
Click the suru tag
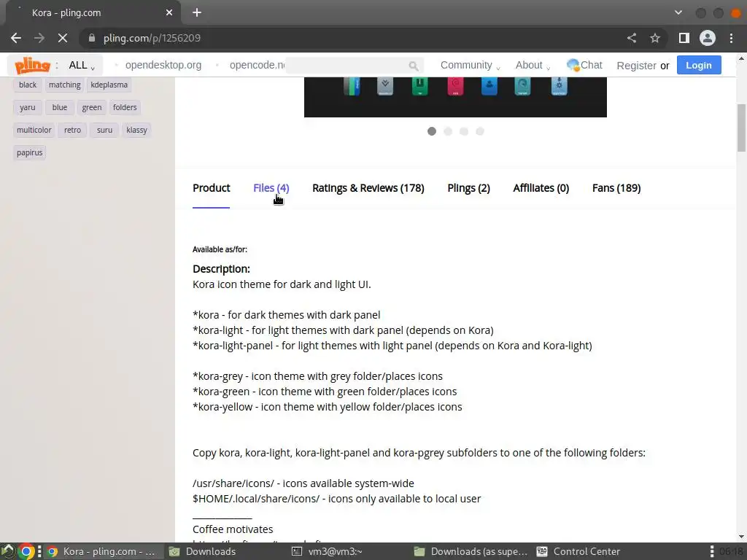pyautogui.click(x=104, y=130)
